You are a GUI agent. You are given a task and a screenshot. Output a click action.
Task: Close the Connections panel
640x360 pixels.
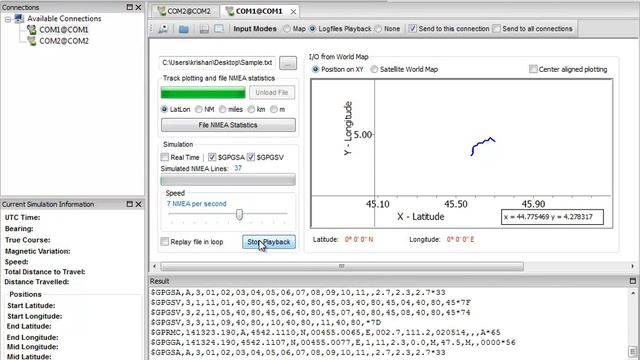click(x=138, y=7)
